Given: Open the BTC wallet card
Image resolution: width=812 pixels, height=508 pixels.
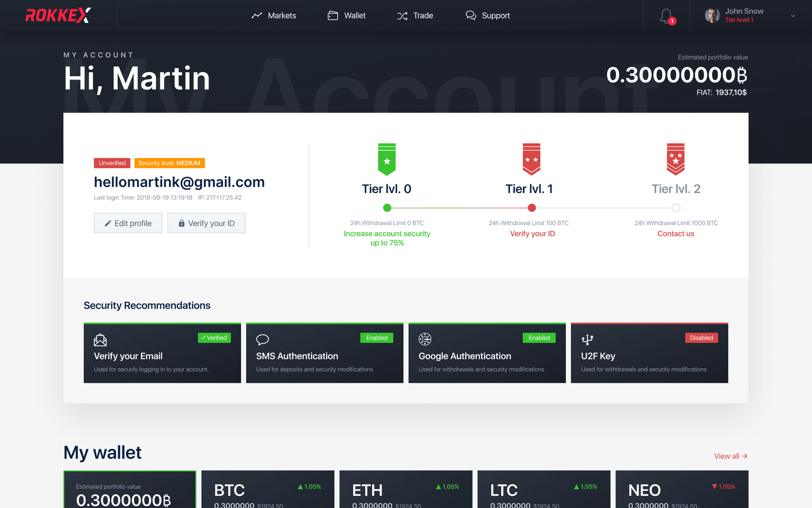Looking at the screenshot, I should point(267,490).
